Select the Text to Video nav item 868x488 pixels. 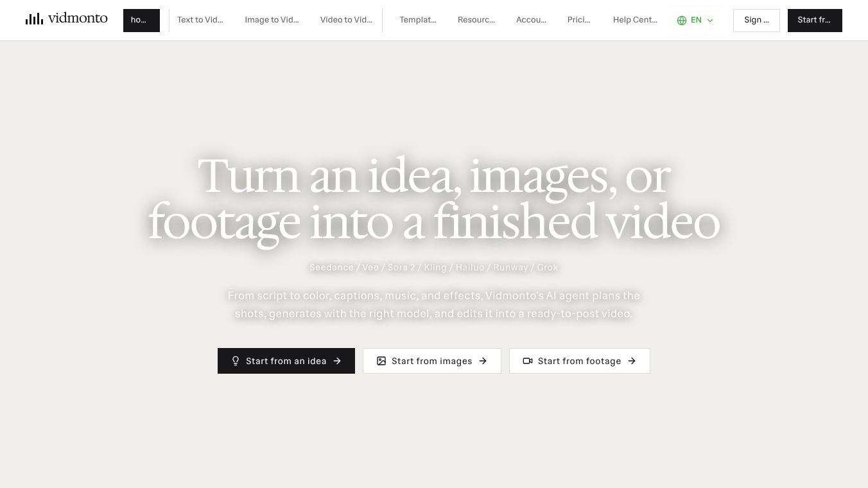point(200,20)
